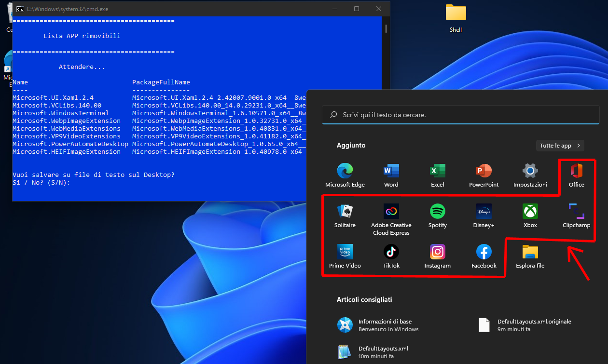Minimize the cmd.exe window
This screenshot has width=608, height=364.
point(334,9)
